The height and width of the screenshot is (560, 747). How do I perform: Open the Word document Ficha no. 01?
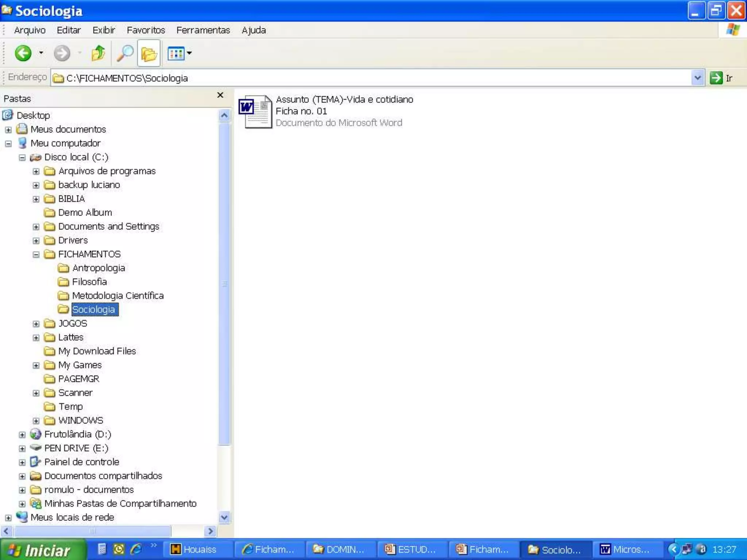(255, 111)
